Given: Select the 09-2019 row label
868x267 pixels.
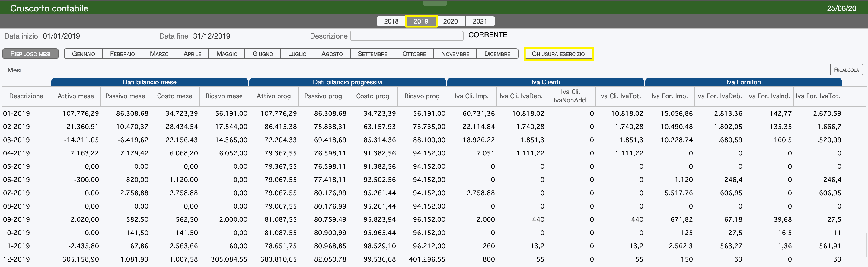Looking at the screenshot, I should coord(17,219).
